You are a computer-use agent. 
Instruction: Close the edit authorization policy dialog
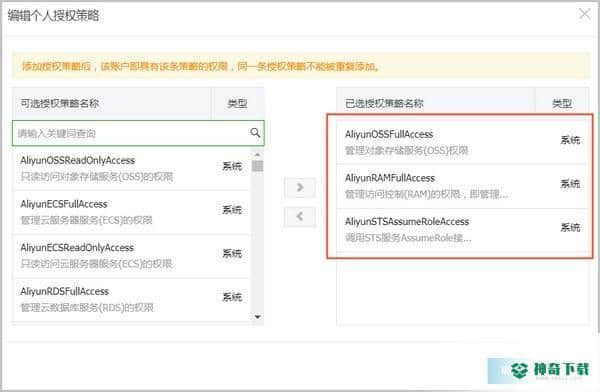(x=585, y=14)
